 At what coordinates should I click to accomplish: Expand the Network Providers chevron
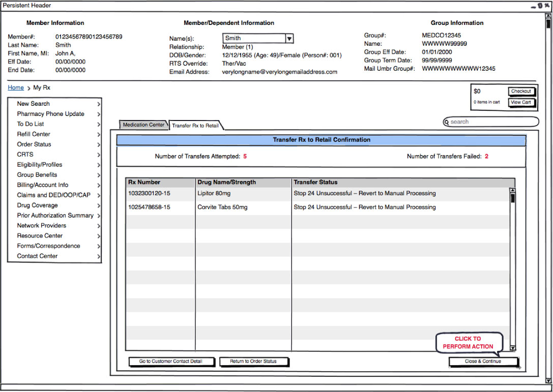[x=98, y=226]
